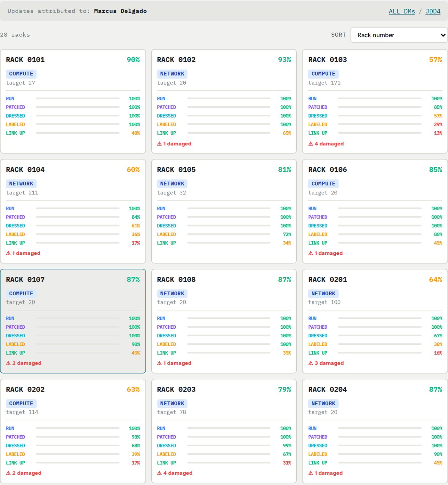Screen dimensions: 448x485
Task: Click the Marcus Delgado name in header
Action: pyautogui.click(x=120, y=11)
